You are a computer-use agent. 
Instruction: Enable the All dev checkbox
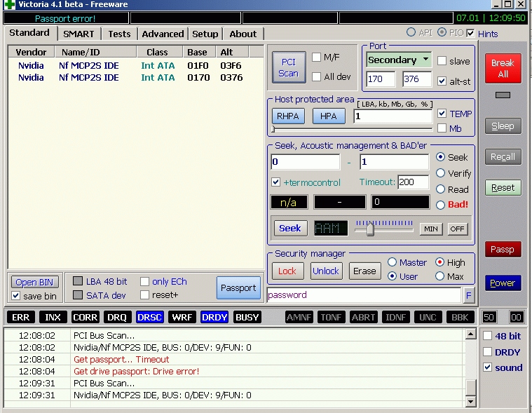316,76
